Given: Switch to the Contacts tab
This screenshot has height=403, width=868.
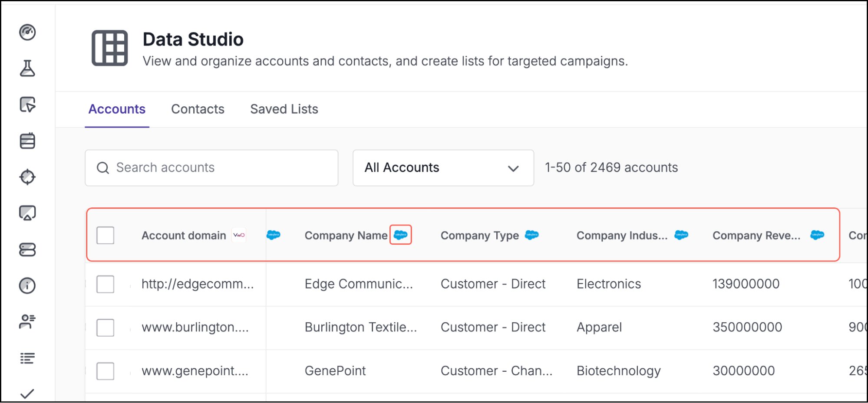Looking at the screenshot, I should [x=198, y=109].
